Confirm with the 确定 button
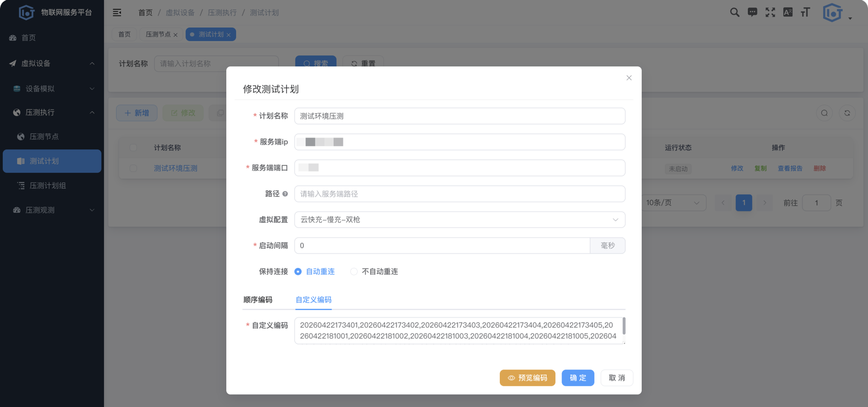Viewport: 868px width, 407px height. click(x=578, y=378)
